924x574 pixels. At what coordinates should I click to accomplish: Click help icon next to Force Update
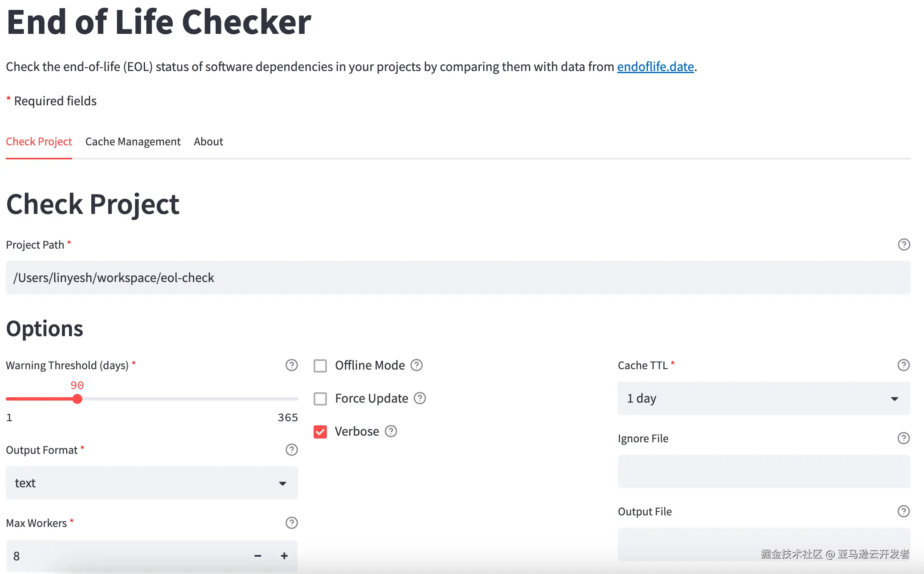click(x=419, y=398)
